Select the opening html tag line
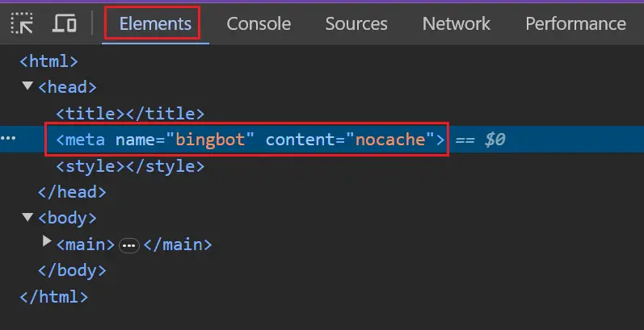This screenshot has height=330, width=644. point(48,61)
